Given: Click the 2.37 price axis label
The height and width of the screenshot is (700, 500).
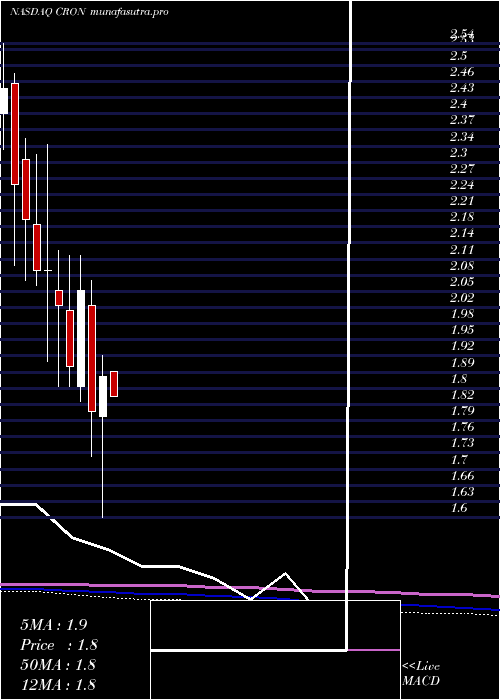Looking at the screenshot, I should point(462,120).
